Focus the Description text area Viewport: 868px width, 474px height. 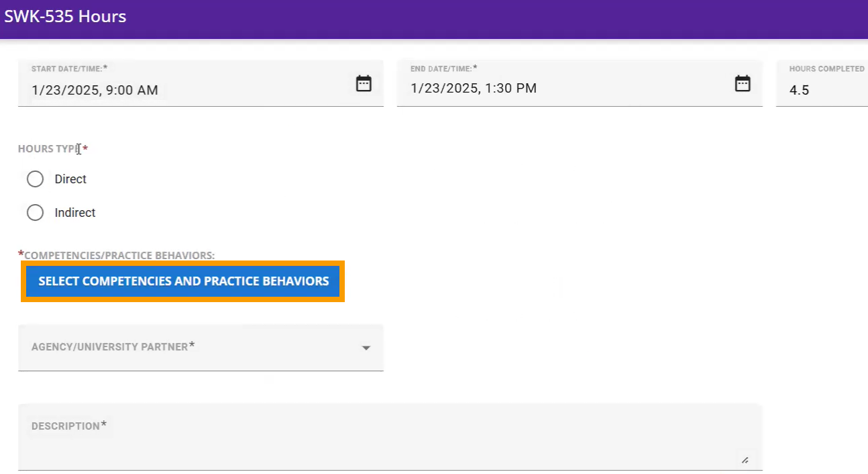tap(390, 437)
